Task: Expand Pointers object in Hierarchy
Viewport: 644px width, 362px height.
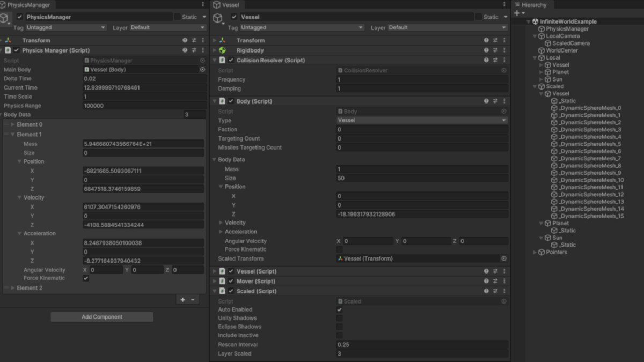Action: click(535, 252)
